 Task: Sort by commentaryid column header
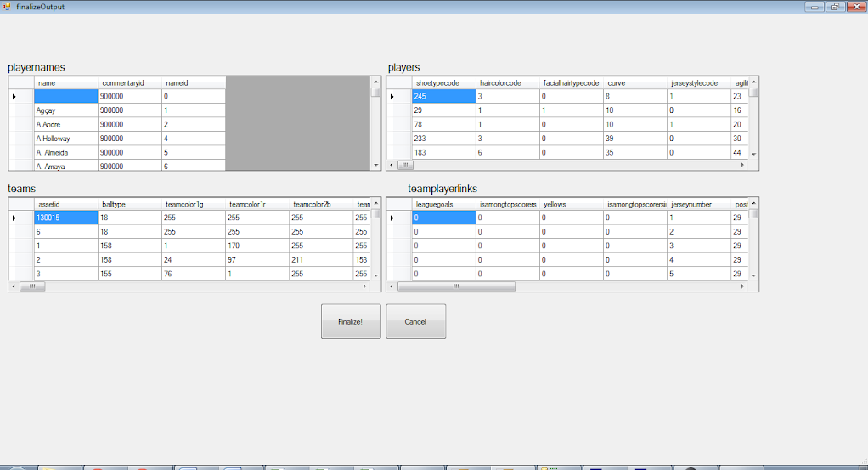pos(130,82)
